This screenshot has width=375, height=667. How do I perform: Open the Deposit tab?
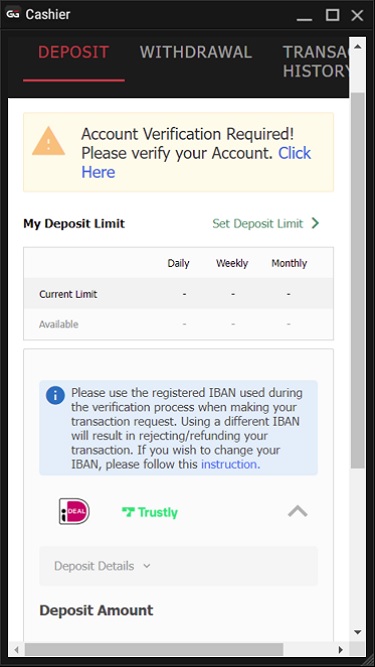click(74, 52)
